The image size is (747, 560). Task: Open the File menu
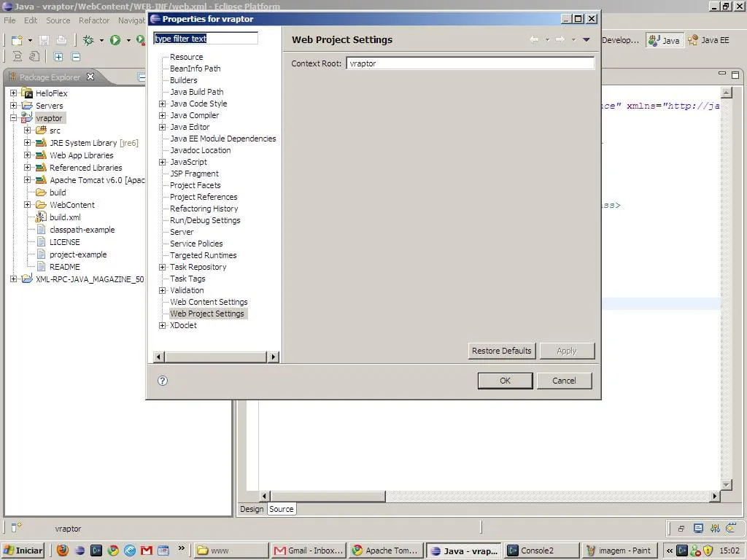coord(9,20)
